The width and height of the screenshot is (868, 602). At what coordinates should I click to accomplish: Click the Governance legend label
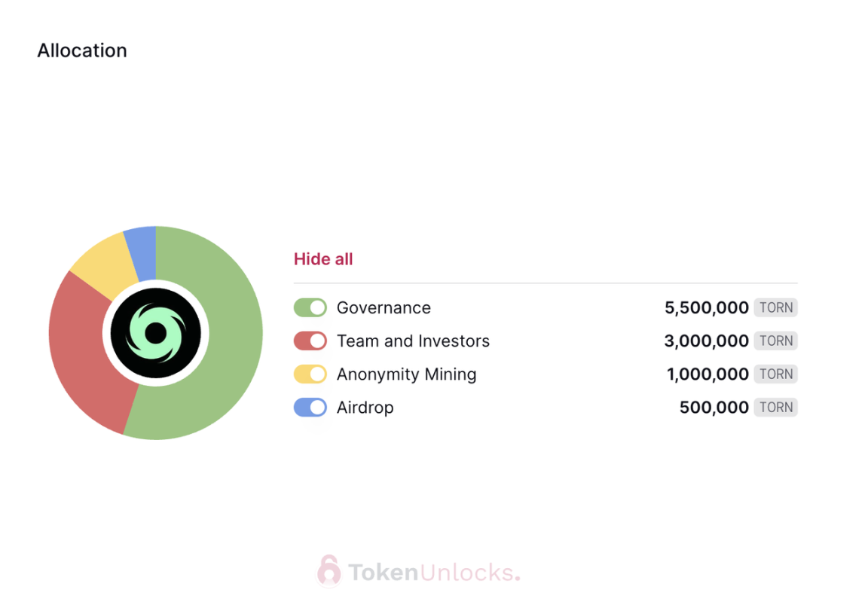click(384, 307)
